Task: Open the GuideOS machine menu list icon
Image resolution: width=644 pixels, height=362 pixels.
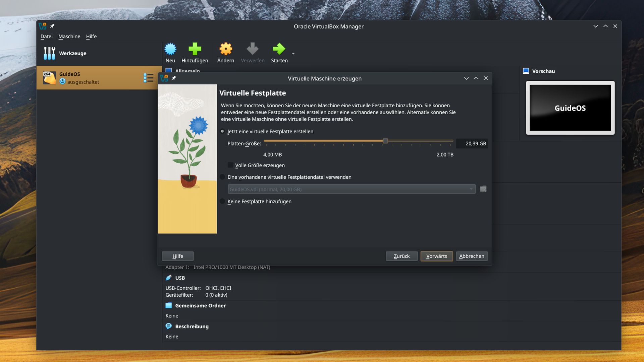Action: pyautogui.click(x=148, y=78)
